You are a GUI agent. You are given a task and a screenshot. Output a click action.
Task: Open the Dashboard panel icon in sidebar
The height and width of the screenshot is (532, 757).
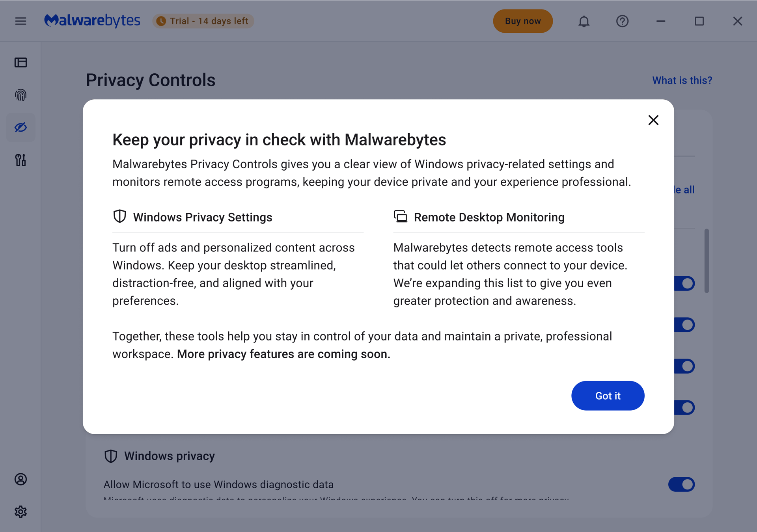pos(21,62)
